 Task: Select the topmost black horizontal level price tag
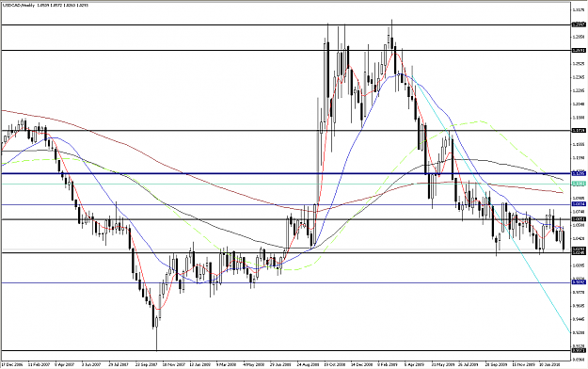579,24
